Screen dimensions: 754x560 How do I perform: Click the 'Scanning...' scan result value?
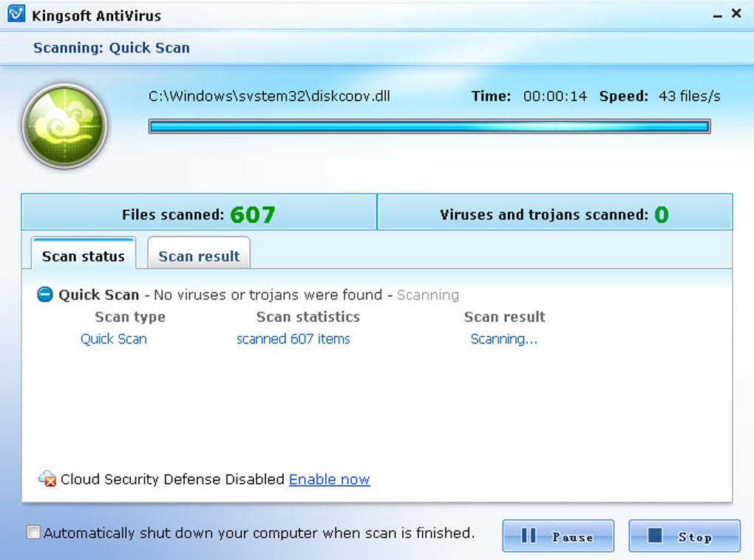(x=503, y=339)
